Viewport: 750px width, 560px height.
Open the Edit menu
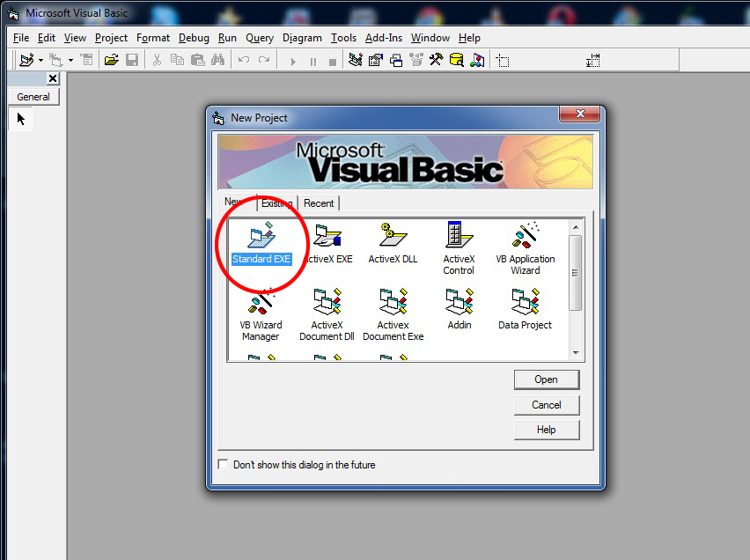(47, 38)
